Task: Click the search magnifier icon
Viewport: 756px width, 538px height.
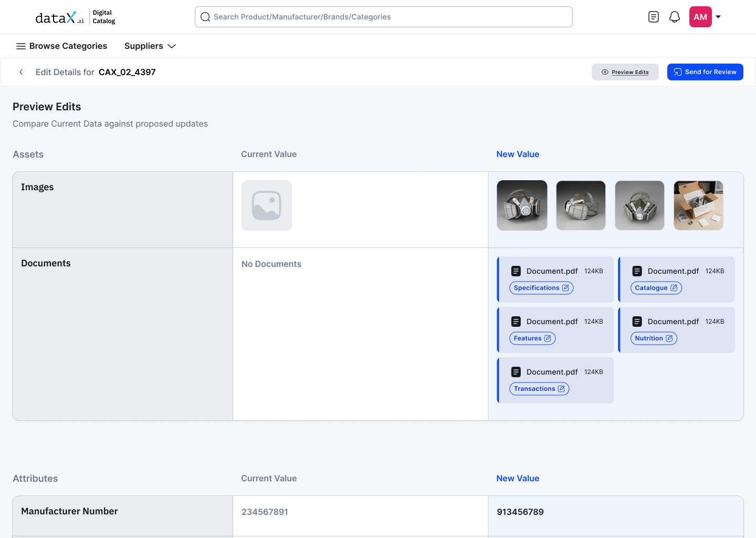Action: [205, 17]
